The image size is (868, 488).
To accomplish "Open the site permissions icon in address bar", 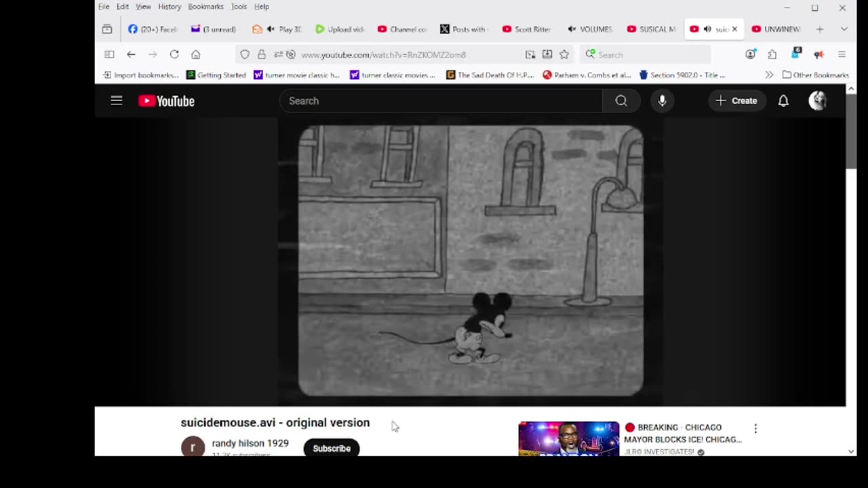I will pyautogui.click(x=278, y=54).
